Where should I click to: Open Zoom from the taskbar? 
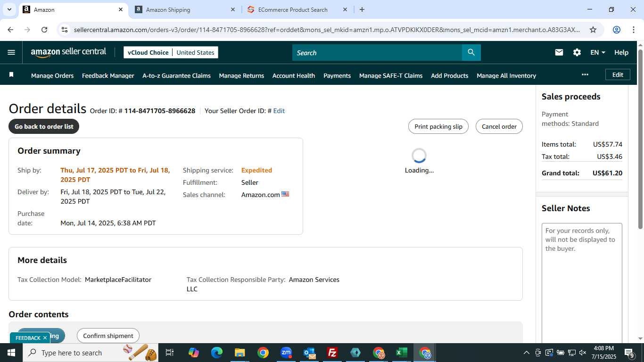[x=286, y=353]
